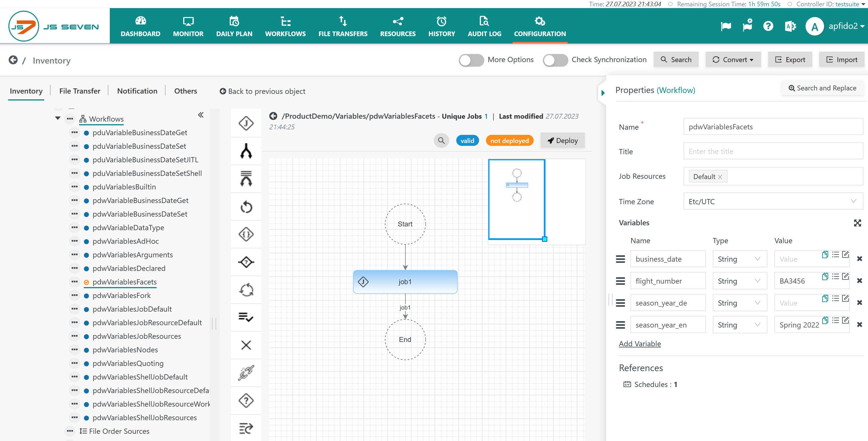Click the Export button
Image resolution: width=868 pixels, height=441 pixels.
790,59
